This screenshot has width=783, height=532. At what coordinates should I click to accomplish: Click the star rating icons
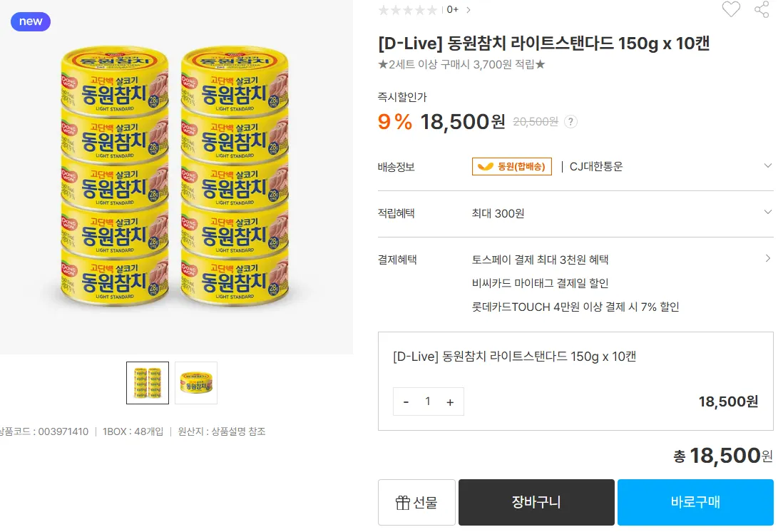click(407, 10)
